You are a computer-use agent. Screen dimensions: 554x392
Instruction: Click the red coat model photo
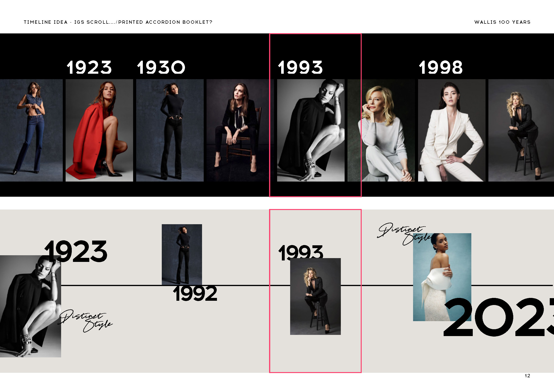(x=99, y=130)
